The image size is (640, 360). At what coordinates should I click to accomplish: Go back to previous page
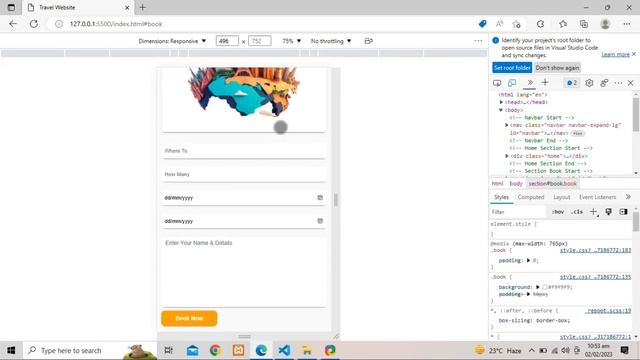[13, 24]
